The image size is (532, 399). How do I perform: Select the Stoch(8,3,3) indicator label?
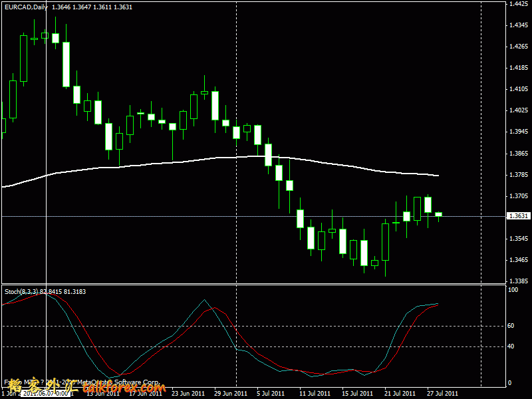[x=21, y=292]
